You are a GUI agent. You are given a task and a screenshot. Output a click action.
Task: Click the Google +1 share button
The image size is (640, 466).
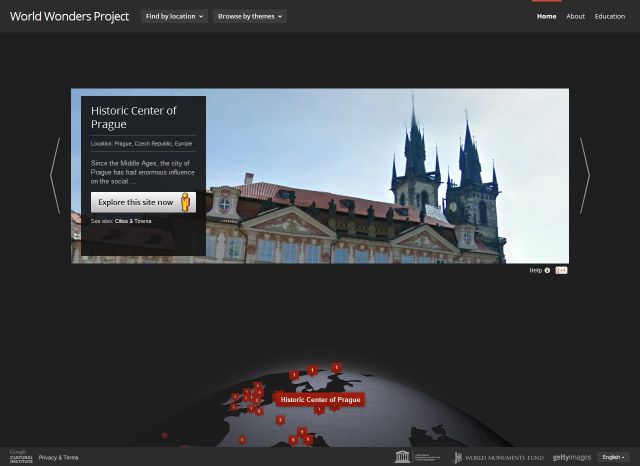(x=561, y=270)
